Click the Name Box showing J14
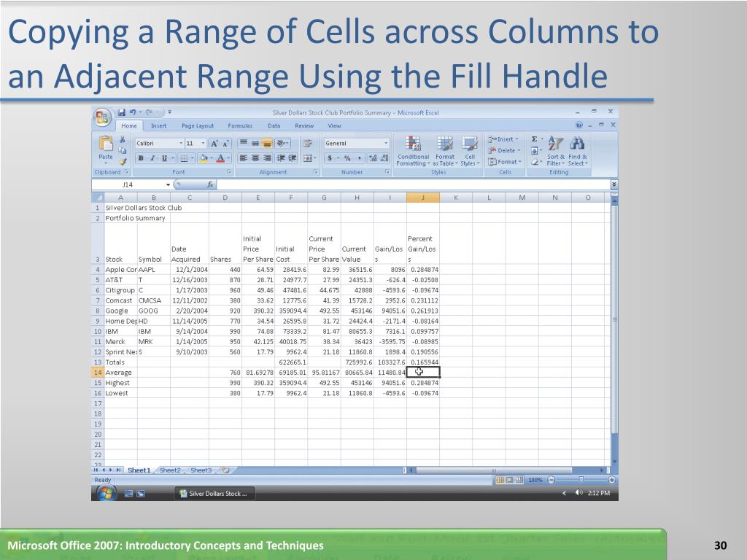Screen dimensions: 747x560 click(x=128, y=184)
